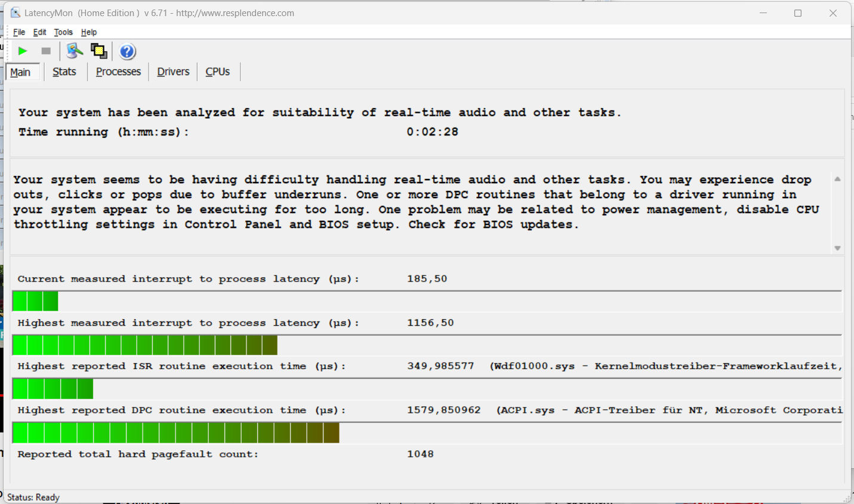Screen dimensions: 854x504
Task: Click the highest DPC routine execution bar
Action: click(x=175, y=433)
